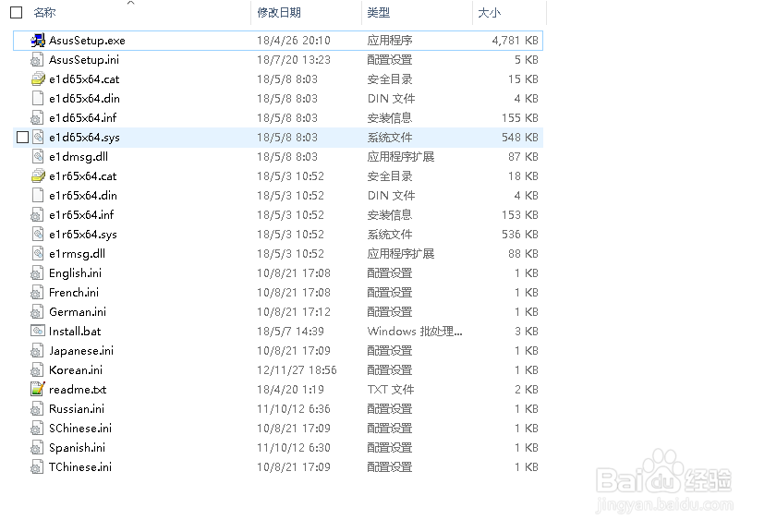Image resolution: width=777 pixels, height=532 pixels.
Task: Select the e1d65x64.sys file name
Action: (84, 138)
